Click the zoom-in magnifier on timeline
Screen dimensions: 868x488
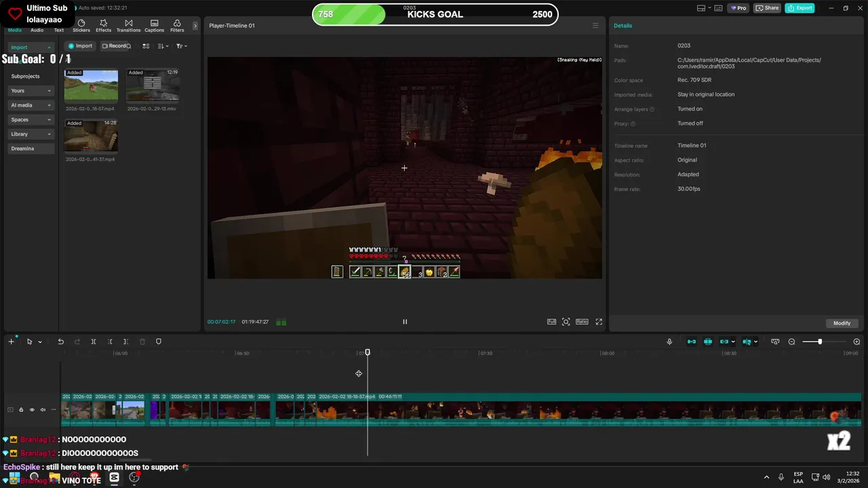tap(856, 342)
